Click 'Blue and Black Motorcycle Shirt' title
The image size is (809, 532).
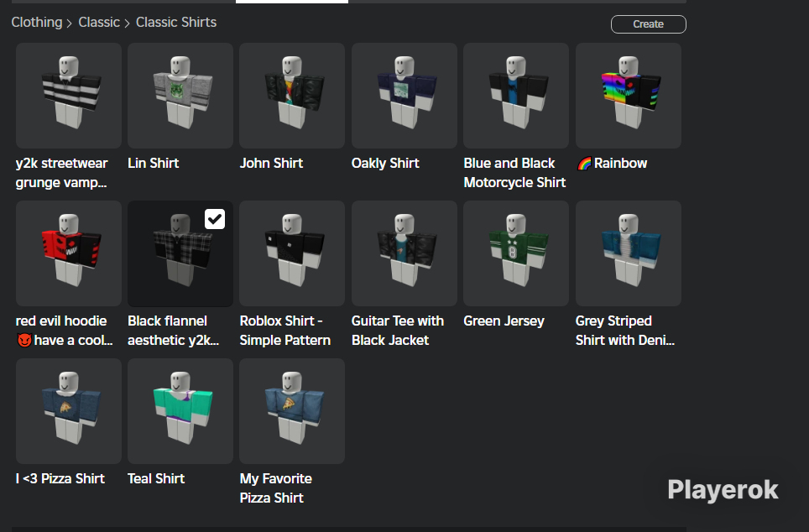pos(514,173)
